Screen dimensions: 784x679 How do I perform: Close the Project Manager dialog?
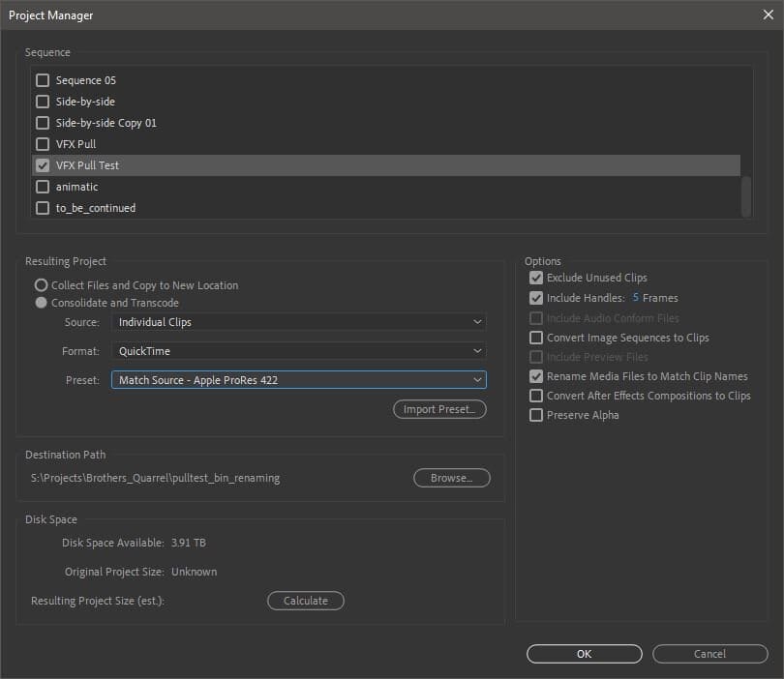[767, 15]
